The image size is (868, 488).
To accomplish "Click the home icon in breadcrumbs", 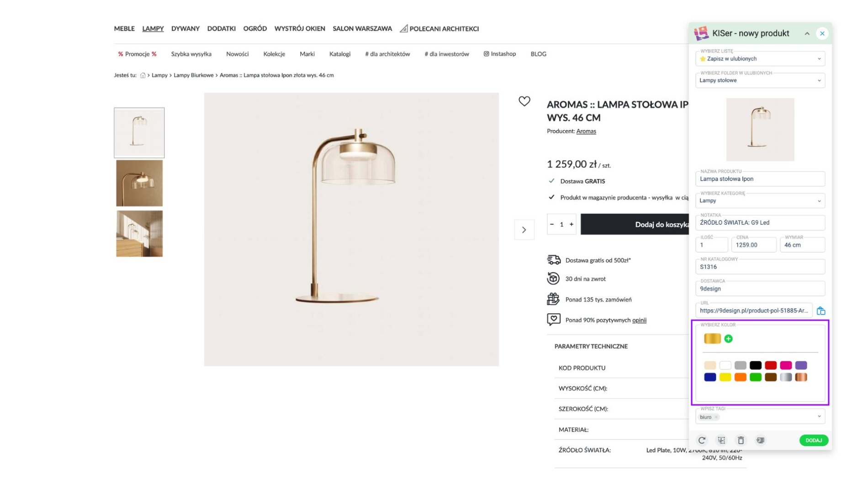I will [x=143, y=75].
